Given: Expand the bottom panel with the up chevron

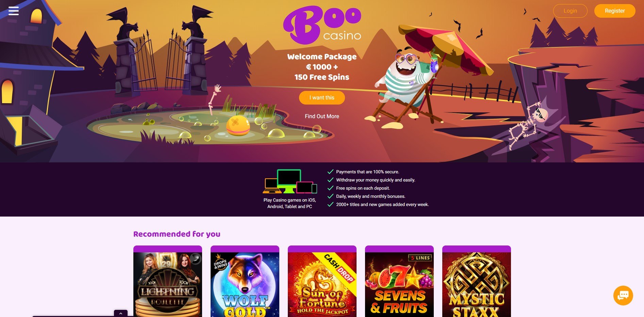Looking at the screenshot, I should [121, 313].
